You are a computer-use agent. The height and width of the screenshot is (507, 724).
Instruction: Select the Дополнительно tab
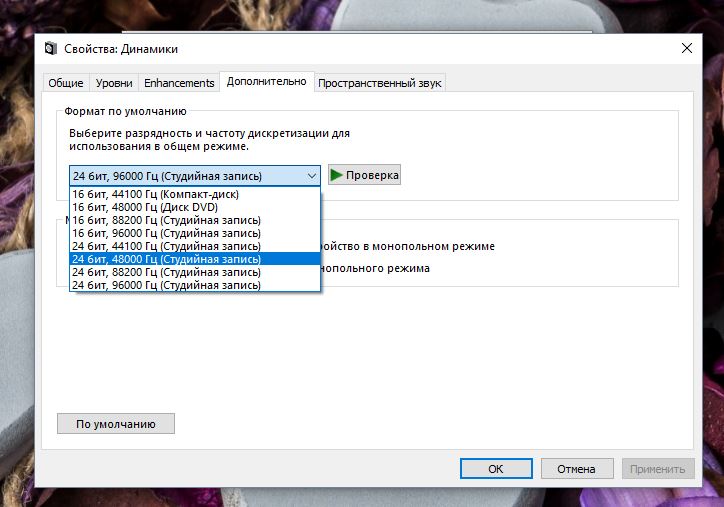pyautogui.click(x=266, y=82)
